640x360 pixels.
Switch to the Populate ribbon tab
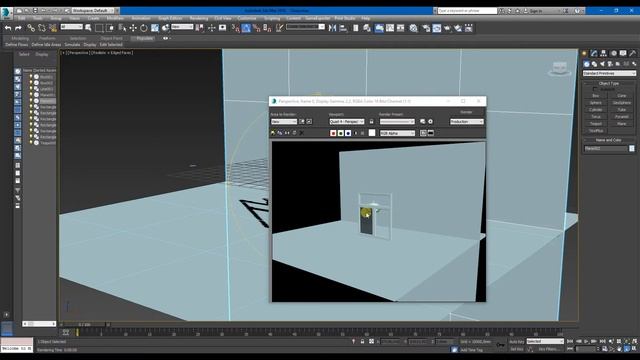(x=144, y=38)
